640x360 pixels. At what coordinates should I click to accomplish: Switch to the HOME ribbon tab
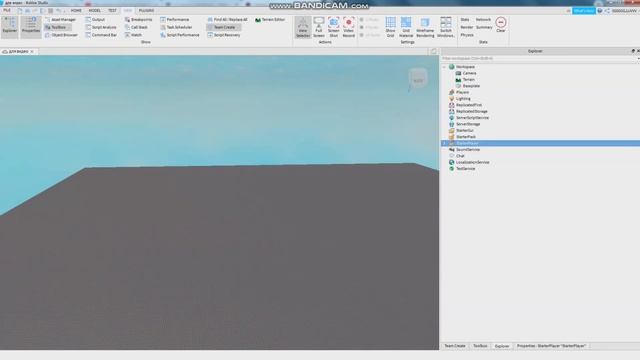point(76,11)
